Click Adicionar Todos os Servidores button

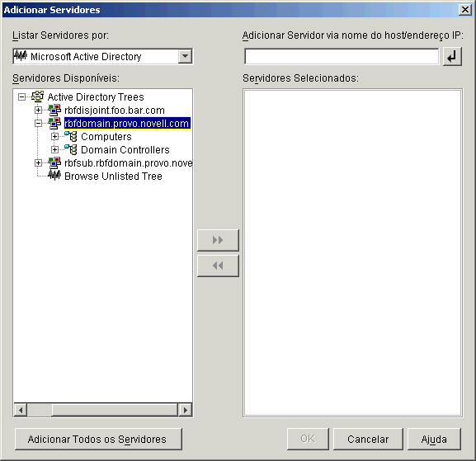98,439
